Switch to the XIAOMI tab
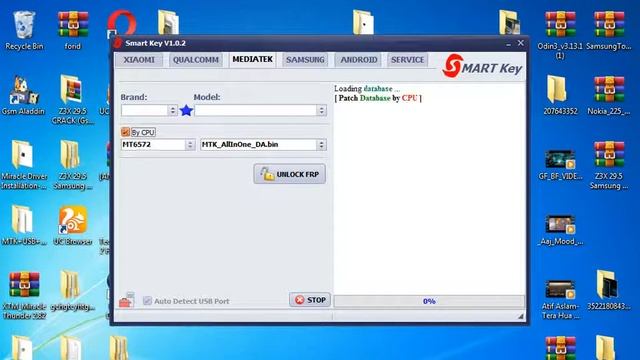This screenshot has height=360, width=640. (x=139, y=60)
